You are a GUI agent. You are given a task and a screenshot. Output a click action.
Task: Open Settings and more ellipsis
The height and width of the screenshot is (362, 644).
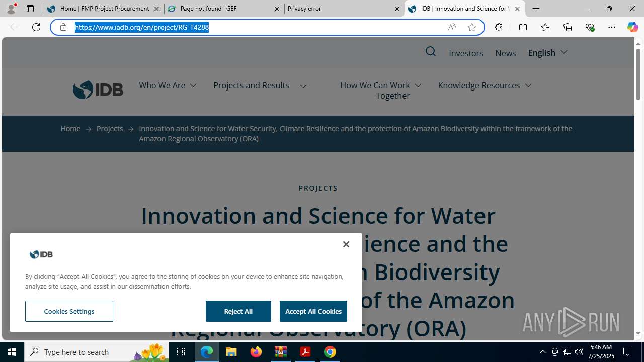(x=612, y=27)
